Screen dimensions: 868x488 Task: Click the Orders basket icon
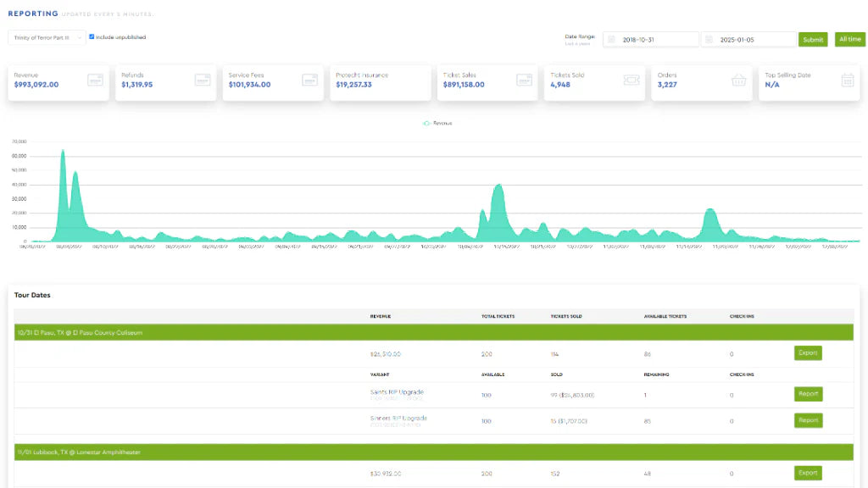(738, 80)
